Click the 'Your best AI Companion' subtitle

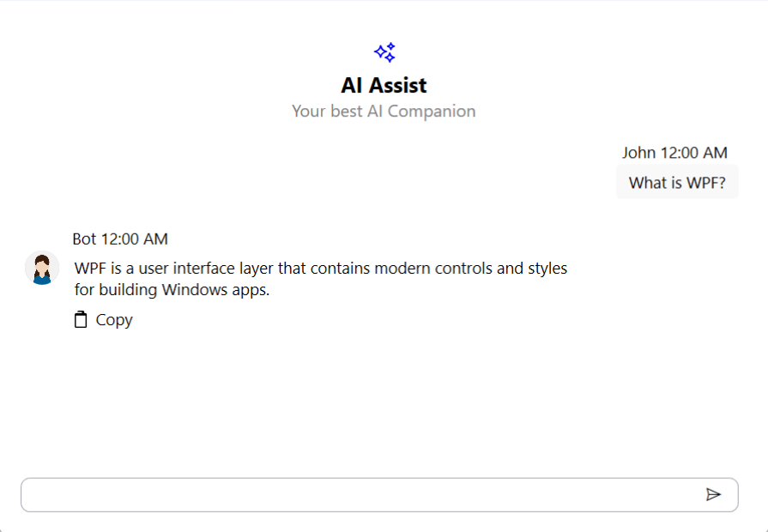384,111
